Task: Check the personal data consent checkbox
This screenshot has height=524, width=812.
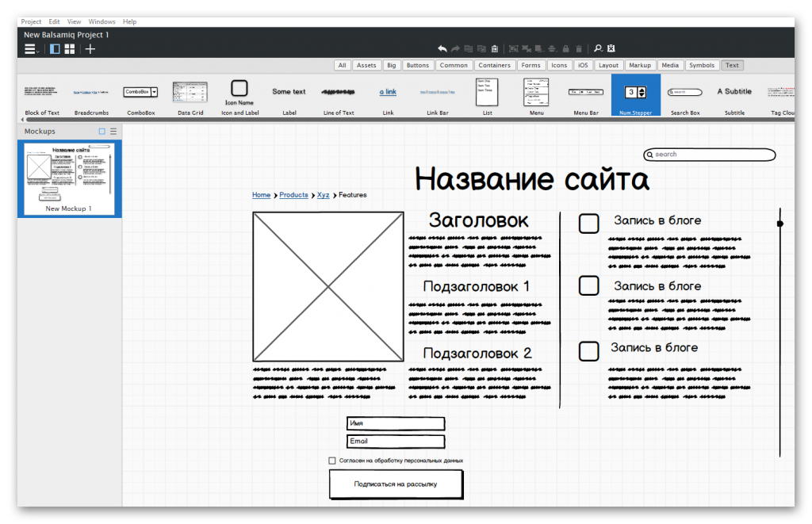Action: coord(332,461)
